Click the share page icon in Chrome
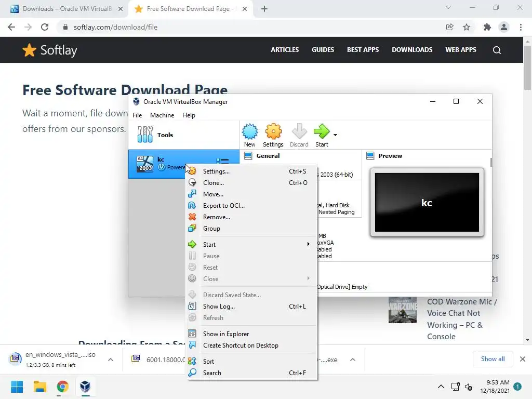Image resolution: width=532 pixels, height=399 pixels. pos(449,27)
